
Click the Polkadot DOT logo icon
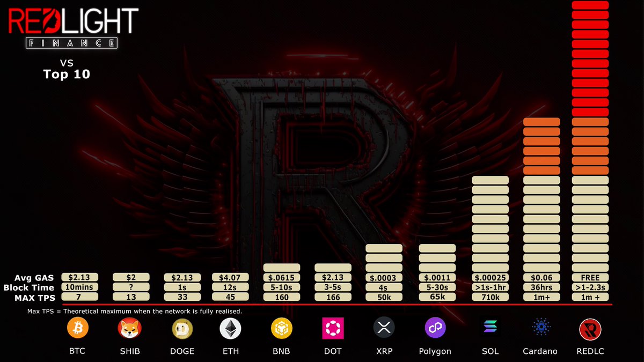(x=333, y=328)
